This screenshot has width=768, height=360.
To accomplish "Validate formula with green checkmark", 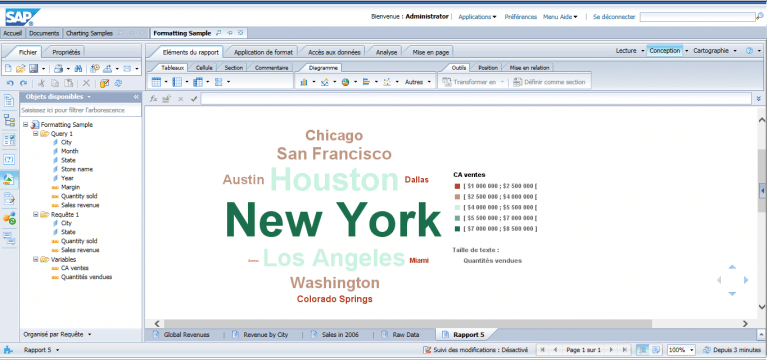I will point(194,99).
